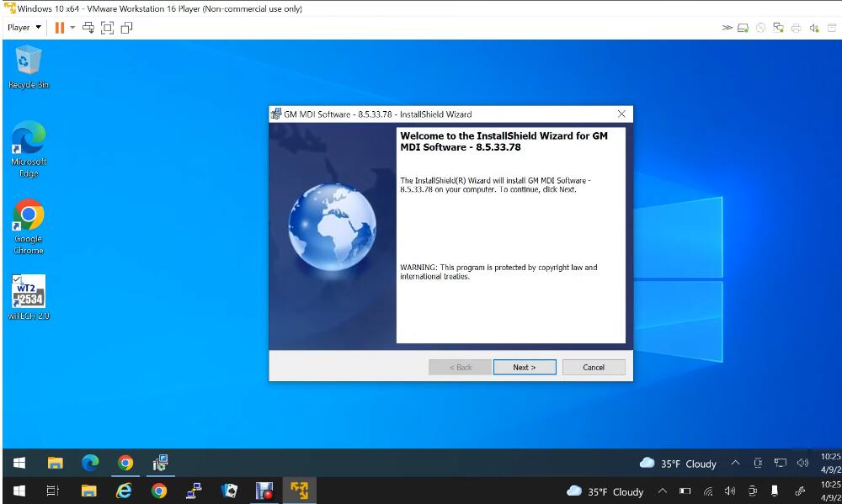The height and width of the screenshot is (504, 842).
Task: Click the copyright WARNING text in the wizard
Action: 498,272
